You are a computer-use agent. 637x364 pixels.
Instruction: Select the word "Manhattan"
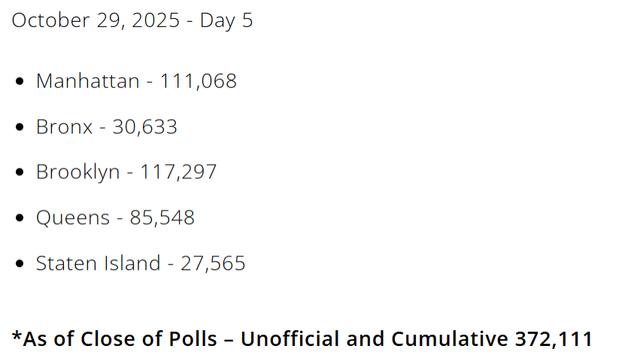[x=87, y=80]
